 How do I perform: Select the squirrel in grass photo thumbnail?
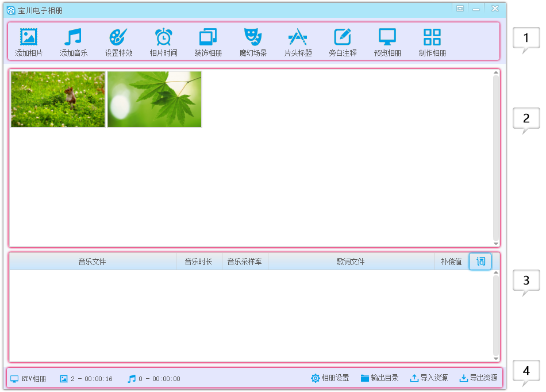coord(58,99)
